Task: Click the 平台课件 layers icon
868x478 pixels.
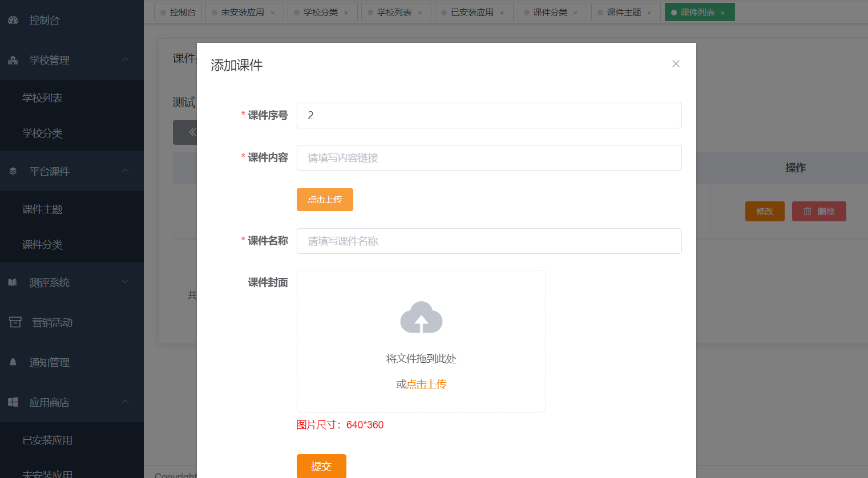Action: pyautogui.click(x=13, y=171)
